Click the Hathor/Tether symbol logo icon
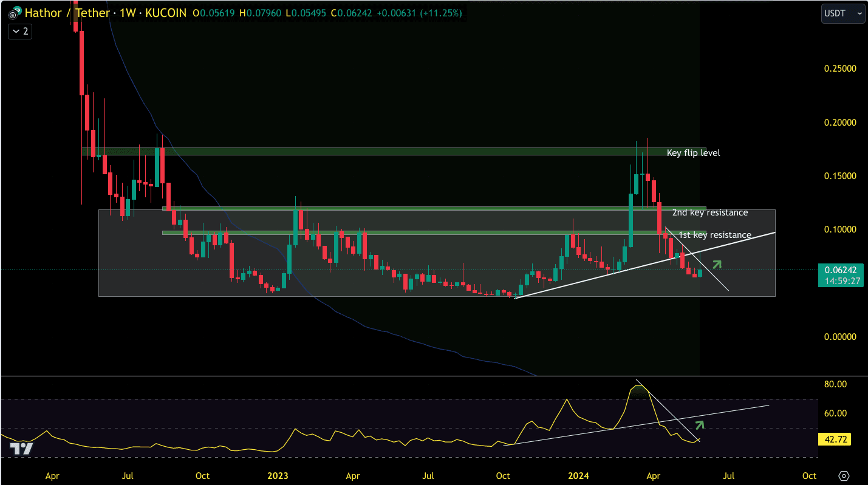The image size is (868, 485). pos(14,13)
